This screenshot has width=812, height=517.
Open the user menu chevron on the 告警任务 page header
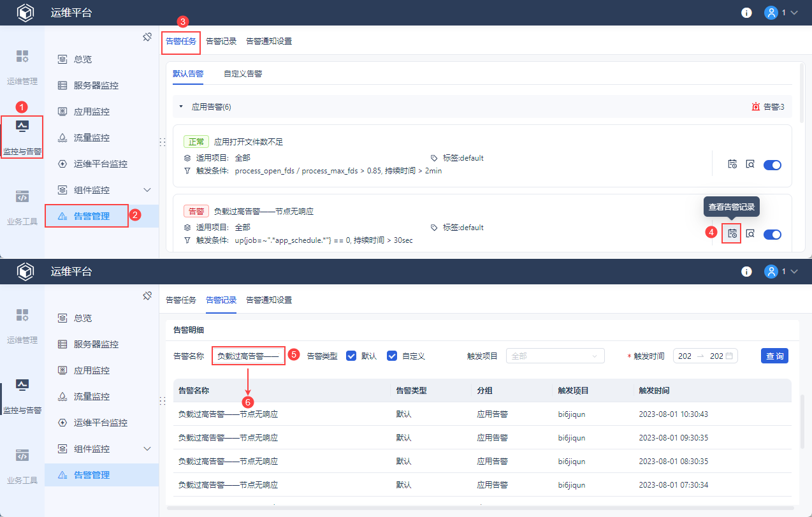[794, 13]
